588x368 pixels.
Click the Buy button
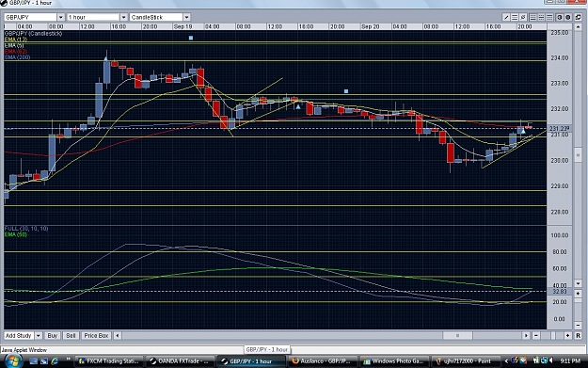pyautogui.click(x=53, y=336)
